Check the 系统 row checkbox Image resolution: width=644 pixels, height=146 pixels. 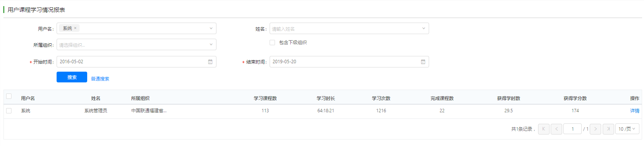click(x=9, y=111)
